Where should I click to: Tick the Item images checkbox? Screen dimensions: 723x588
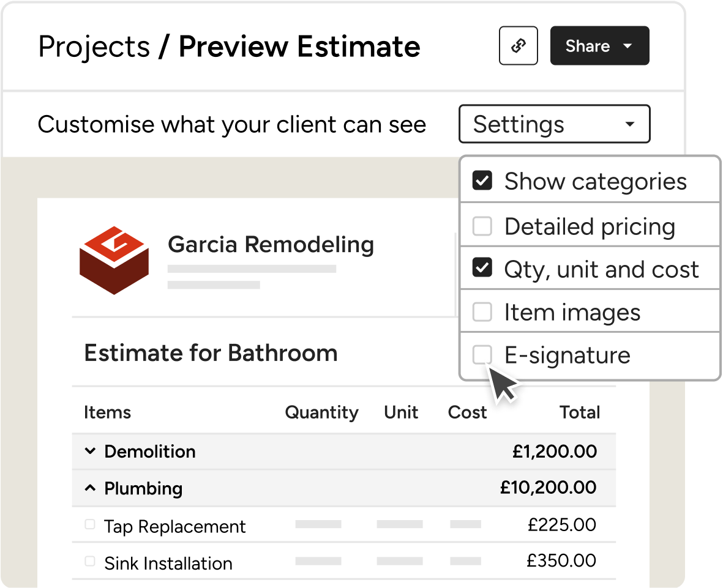[482, 312]
